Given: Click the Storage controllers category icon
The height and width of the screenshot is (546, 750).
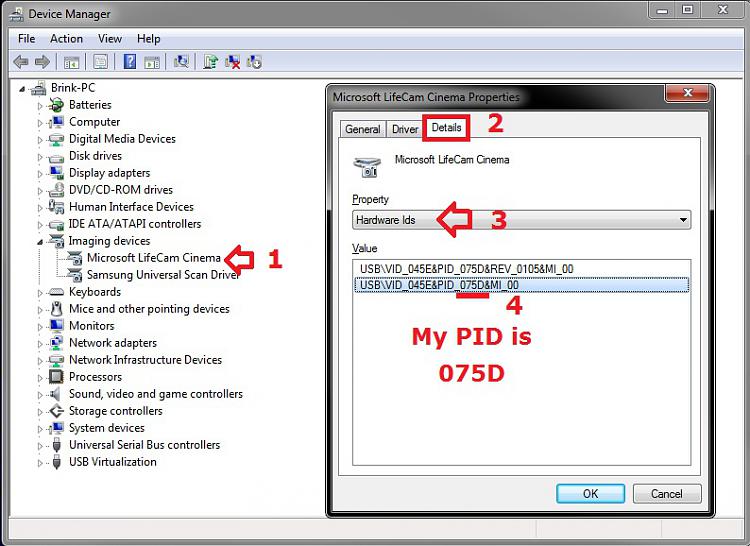Looking at the screenshot, I should click(x=56, y=411).
